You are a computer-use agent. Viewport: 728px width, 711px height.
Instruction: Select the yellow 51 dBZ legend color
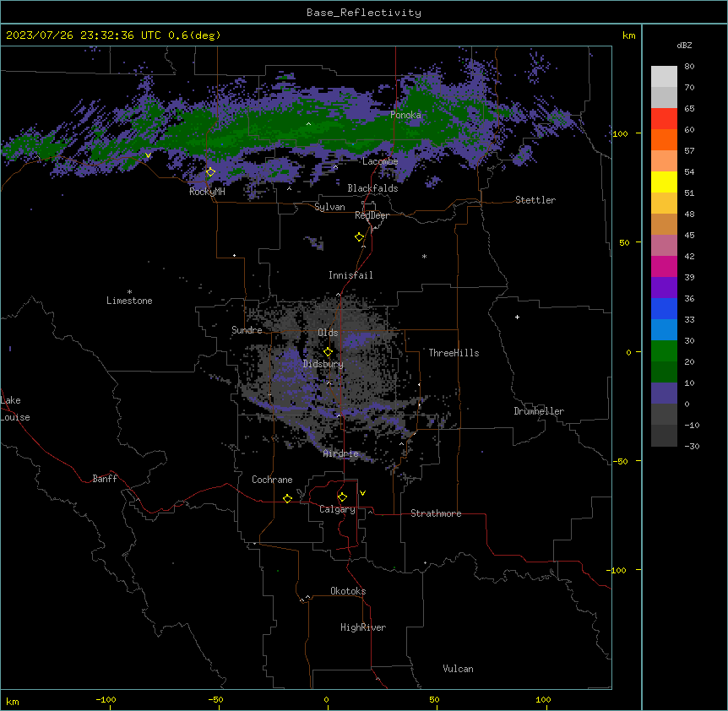[664, 182]
